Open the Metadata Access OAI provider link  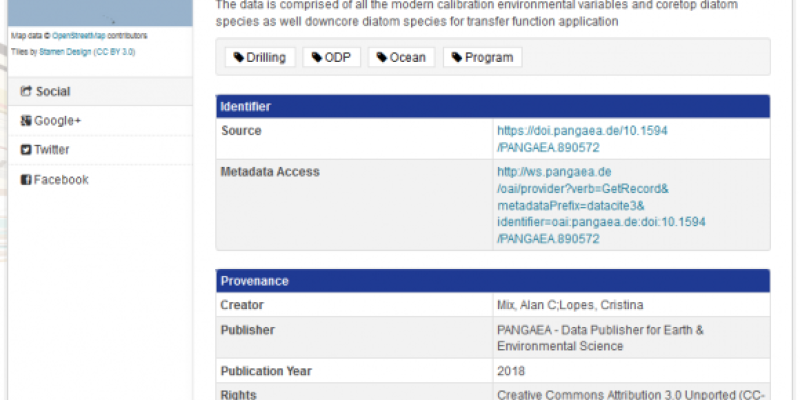601,205
